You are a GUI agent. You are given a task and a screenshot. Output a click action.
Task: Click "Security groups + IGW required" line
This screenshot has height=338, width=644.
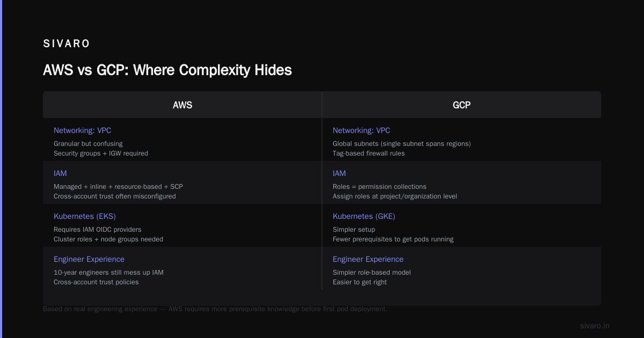coord(101,153)
